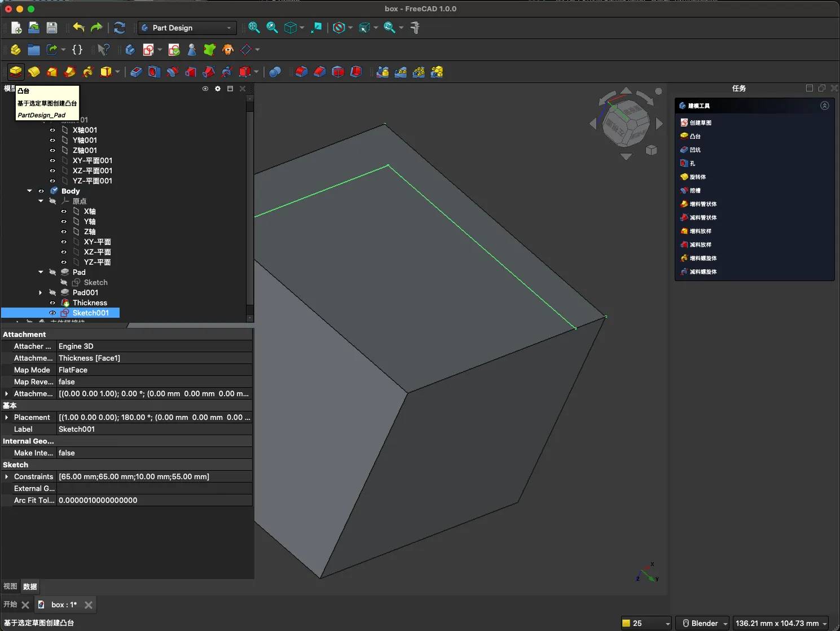Select the box : 1* document tab
Image resolution: width=840 pixels, height=631 pixels.
tap(64, 604)
